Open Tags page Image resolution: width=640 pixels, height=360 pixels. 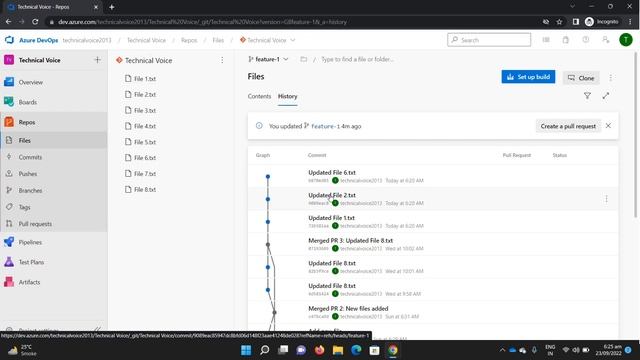pyautogui.click(x=24, y=207)
